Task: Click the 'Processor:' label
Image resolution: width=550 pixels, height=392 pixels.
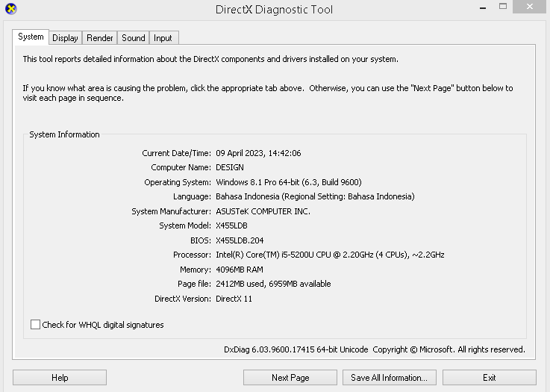Action: pos(192,255)
